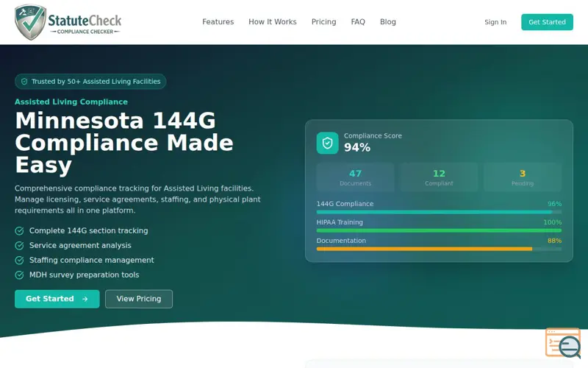Open the Features nav item

click(x=218, y=22)
